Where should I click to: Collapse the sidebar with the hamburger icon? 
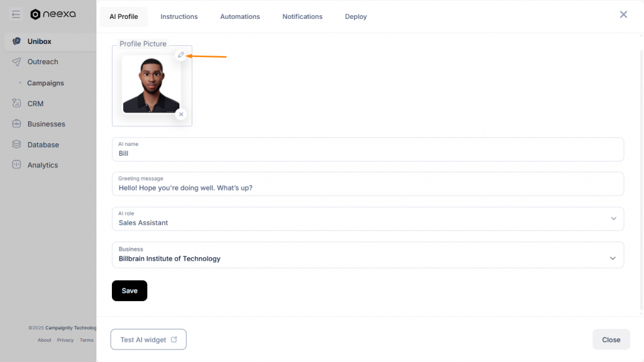16,15
